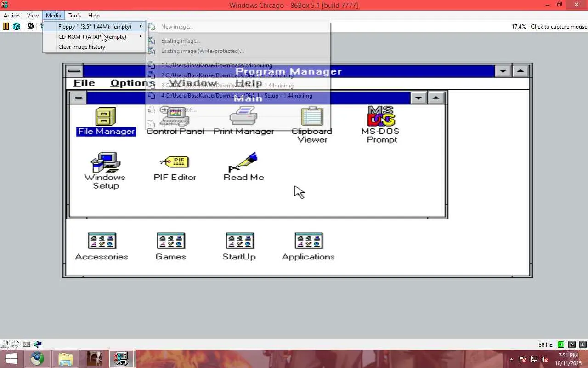Image resolution: width=588 pixels, height=368 pixels.
Task: Select the Windows Setup icon
Action: pos(106,171)
